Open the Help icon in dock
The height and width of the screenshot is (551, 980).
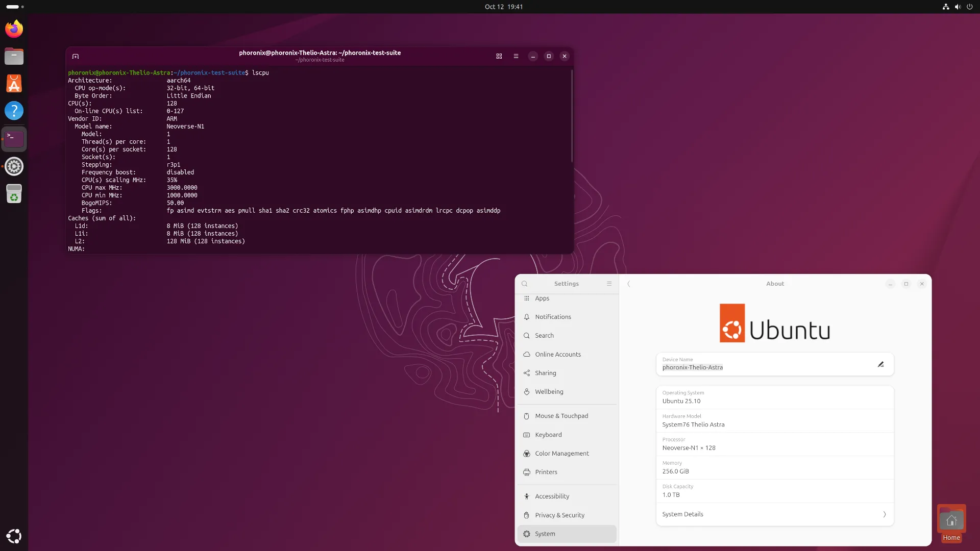click(14, 111)
